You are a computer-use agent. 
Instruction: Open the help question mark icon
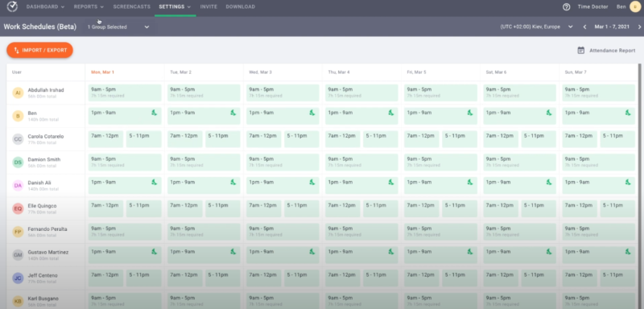pyautogui.click(x=567, y=7)
